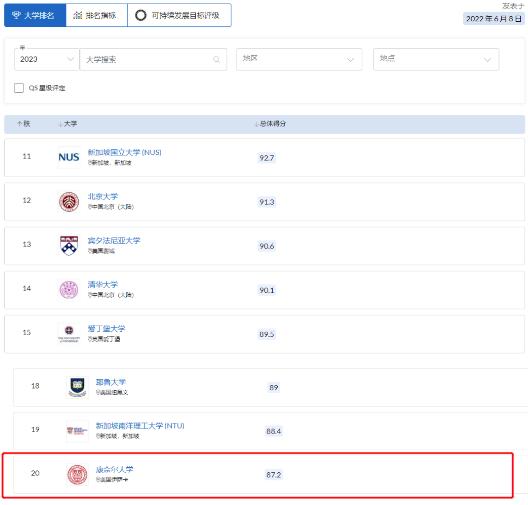Switch to the 可持续发展目标评级 tab

[179, 15]
